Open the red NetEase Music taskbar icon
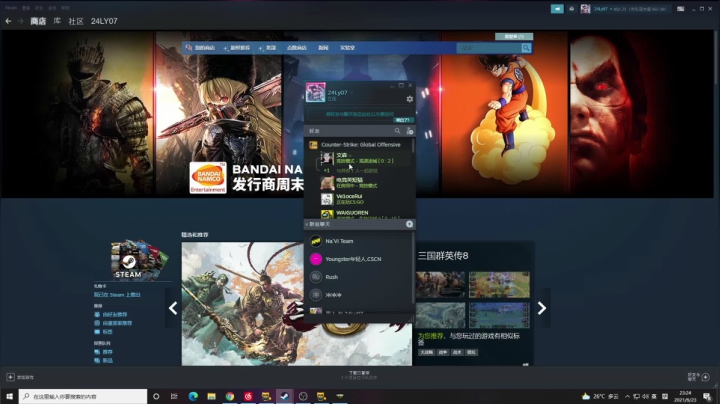The width and height of the screenshot is (720, 404). click(248, 396)
